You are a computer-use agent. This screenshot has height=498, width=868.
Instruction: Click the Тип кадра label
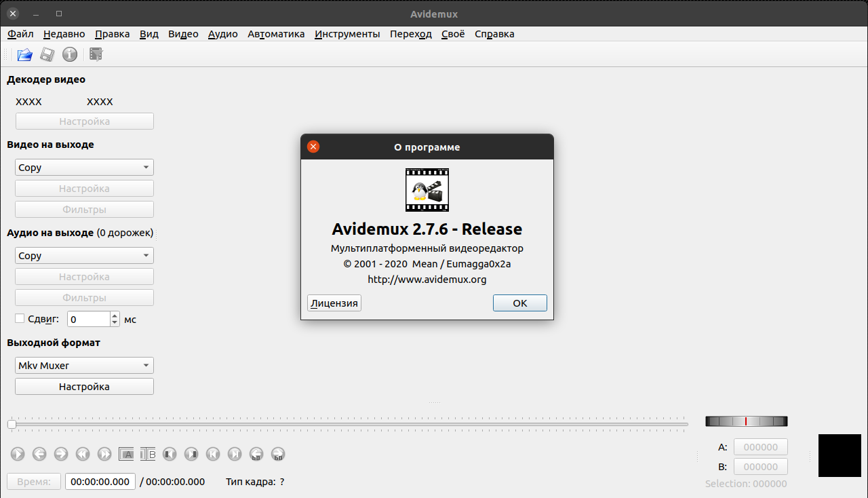[x=251, y=482]
